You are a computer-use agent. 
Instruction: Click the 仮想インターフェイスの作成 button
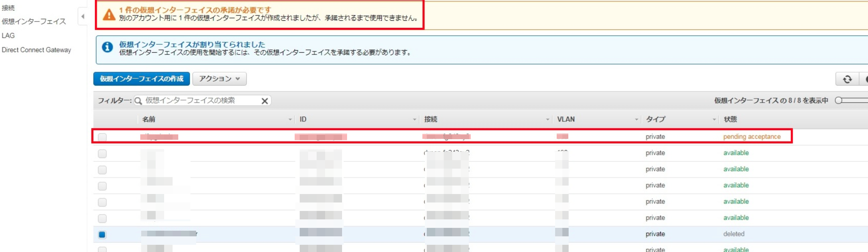point(142,79)
